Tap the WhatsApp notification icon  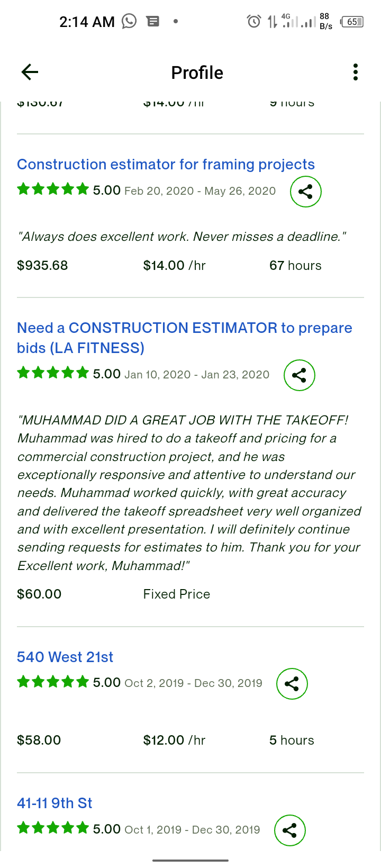pyautogui.click(x=129, y=21)
